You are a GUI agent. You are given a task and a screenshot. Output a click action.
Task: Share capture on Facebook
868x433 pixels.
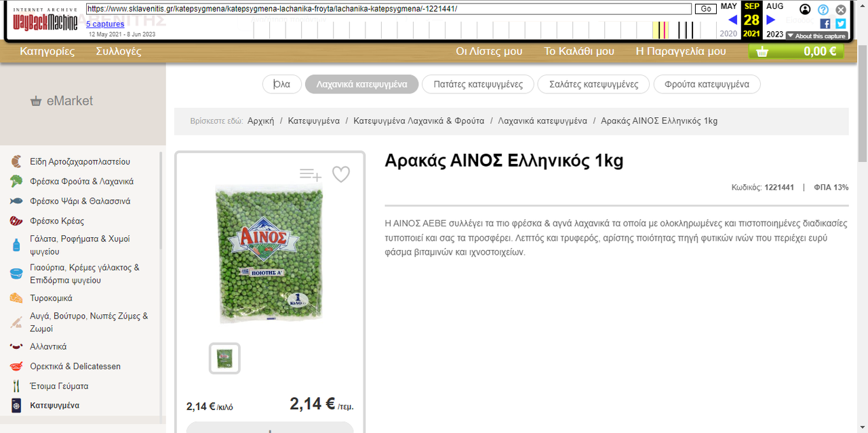tap(825, 24)
